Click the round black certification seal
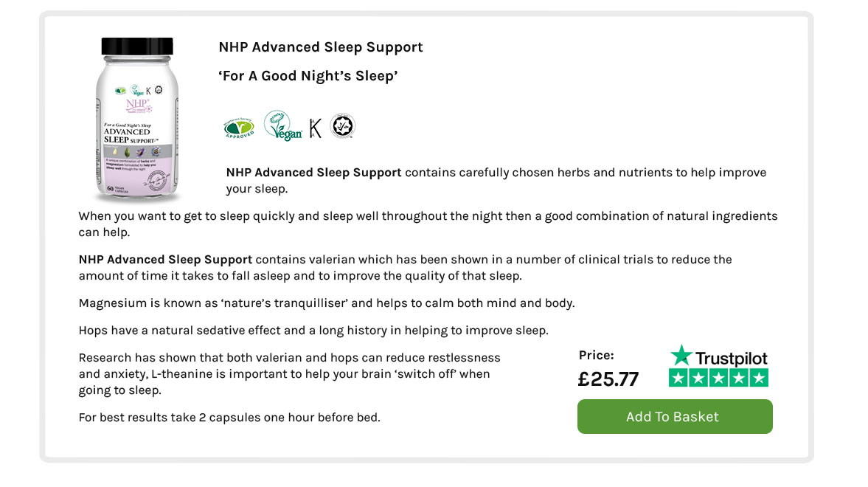The height and width of the screenshot is (487, 868). point(342,125)
